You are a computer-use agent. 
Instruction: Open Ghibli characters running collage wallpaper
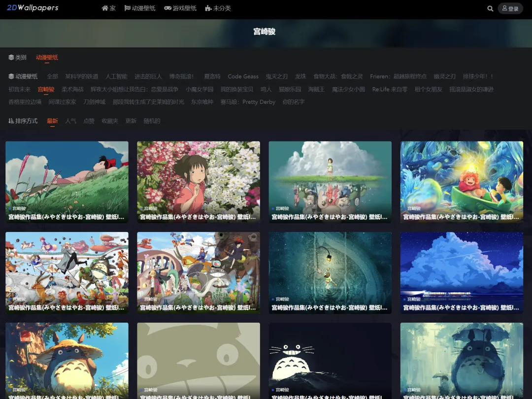point(67,273)
